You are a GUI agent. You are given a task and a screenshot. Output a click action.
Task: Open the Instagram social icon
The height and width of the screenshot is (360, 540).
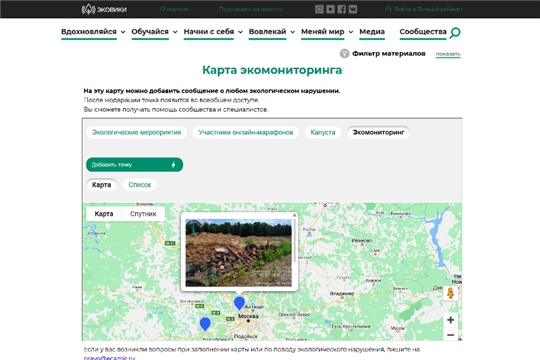(x=319, y=9)
